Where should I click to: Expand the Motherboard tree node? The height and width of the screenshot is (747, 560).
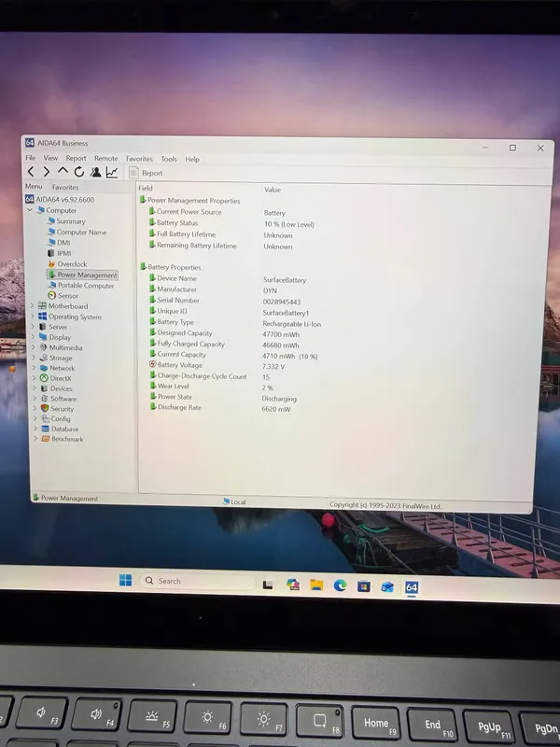pos(33,306)
